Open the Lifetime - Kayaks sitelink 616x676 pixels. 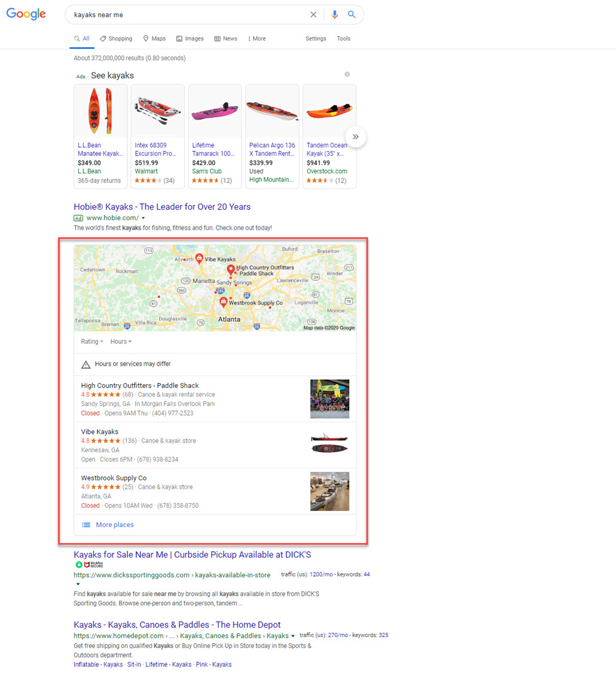(x=168, y=665)
